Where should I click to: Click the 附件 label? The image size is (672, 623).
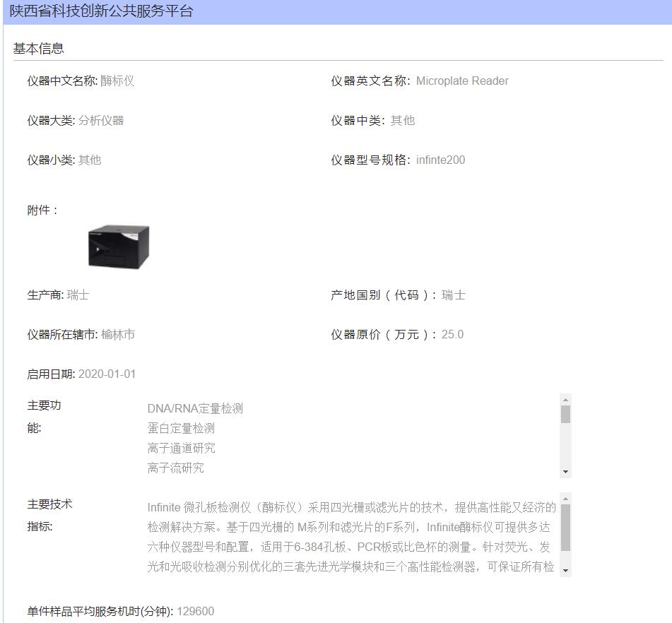pos(42,210)
